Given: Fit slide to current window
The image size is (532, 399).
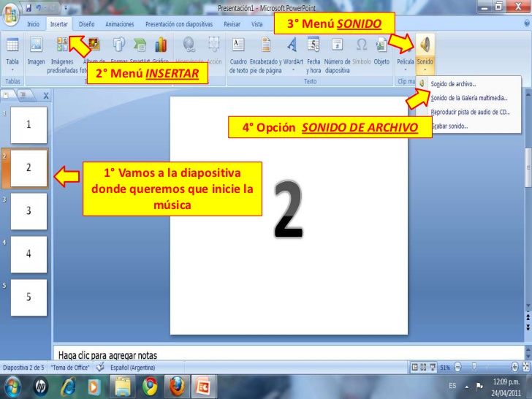Looking at the screenshot, I should pos(526,367).
